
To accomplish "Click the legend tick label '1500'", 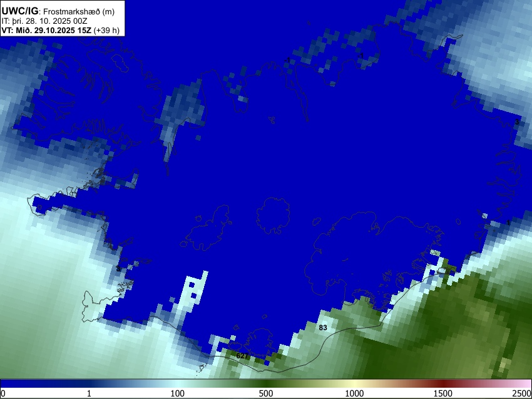I will pos(443,393).
